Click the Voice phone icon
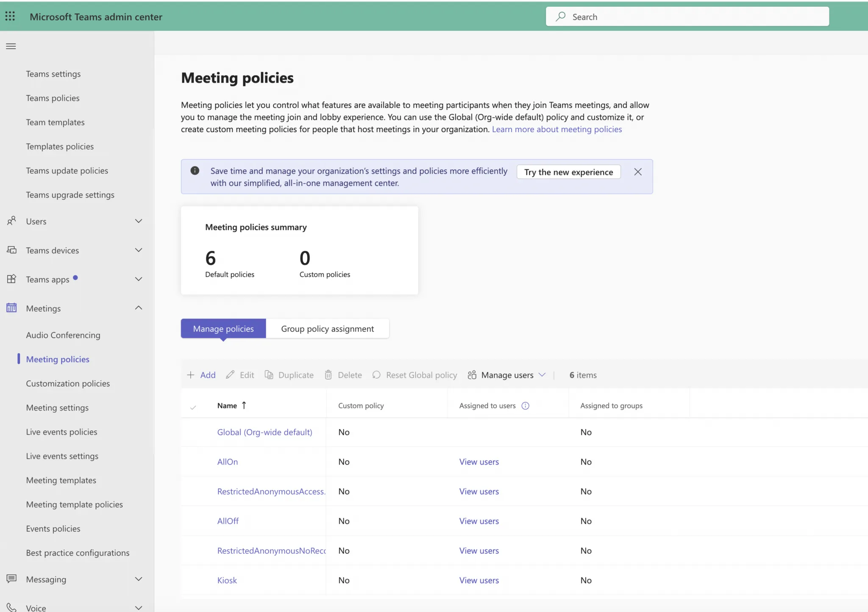Viewport: 868px width, 612px height. [11, 607]
